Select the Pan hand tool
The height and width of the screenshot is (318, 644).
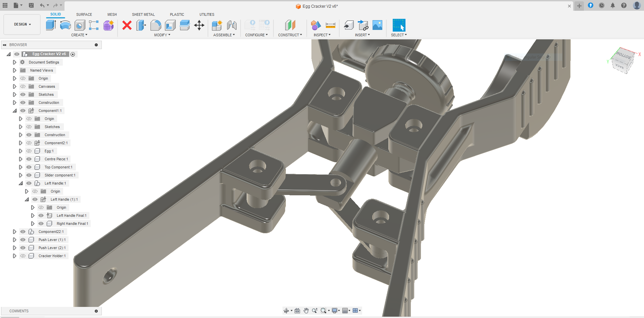coord(306,311)
